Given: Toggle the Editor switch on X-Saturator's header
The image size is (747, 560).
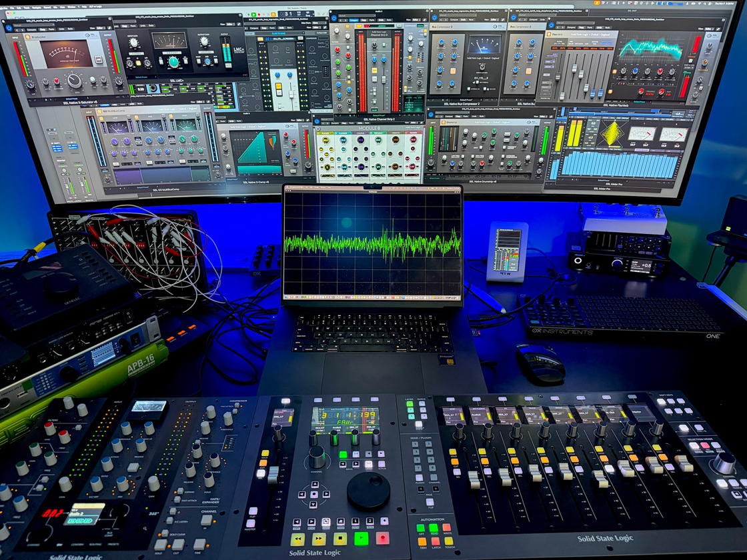Looking at the screenshot, I should [x=99, y=27].
